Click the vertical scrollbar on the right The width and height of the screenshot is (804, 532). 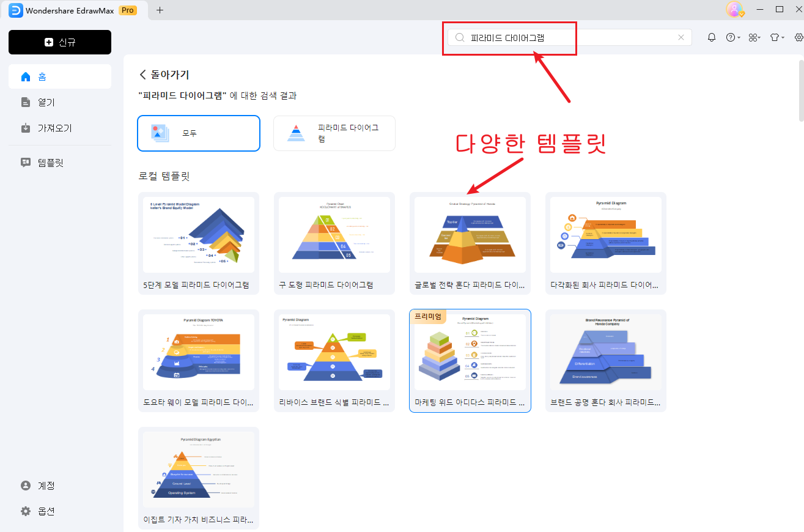[800, 91]
